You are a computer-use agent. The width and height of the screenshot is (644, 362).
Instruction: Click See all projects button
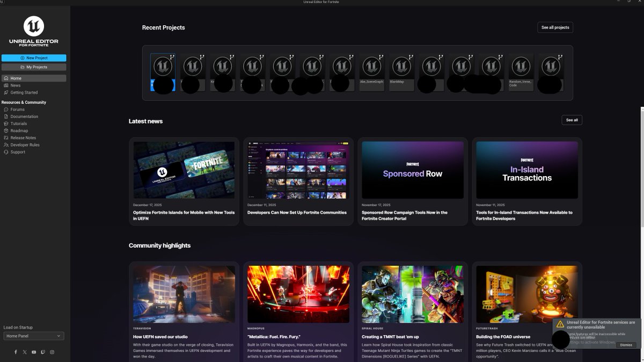pyautogui.click(x=555, y=27)
